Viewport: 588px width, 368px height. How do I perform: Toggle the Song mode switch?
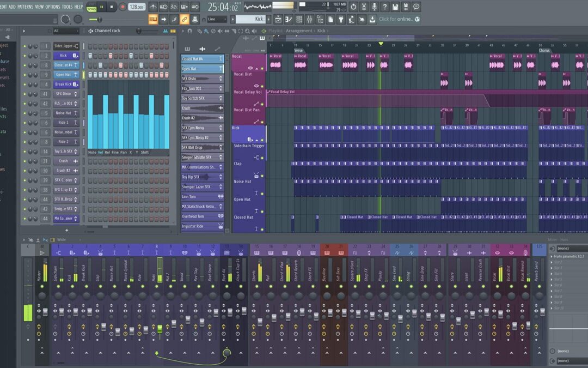[x=91, y=7]
